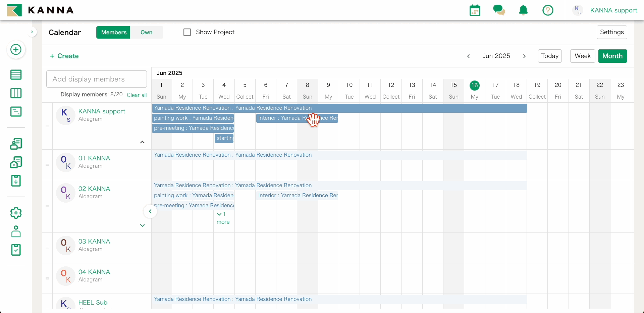The height and width of the screenshot is (313, 644).
Task: Clear all display members
Action: point(137,95)
